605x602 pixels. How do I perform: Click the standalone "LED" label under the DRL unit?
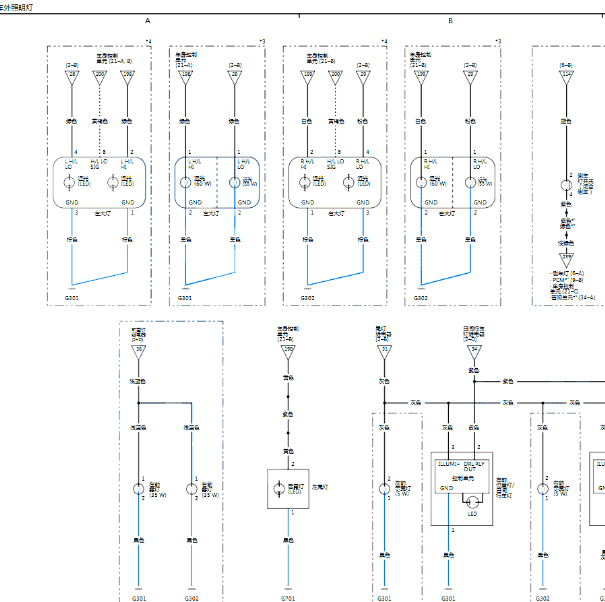coord(472,514)
